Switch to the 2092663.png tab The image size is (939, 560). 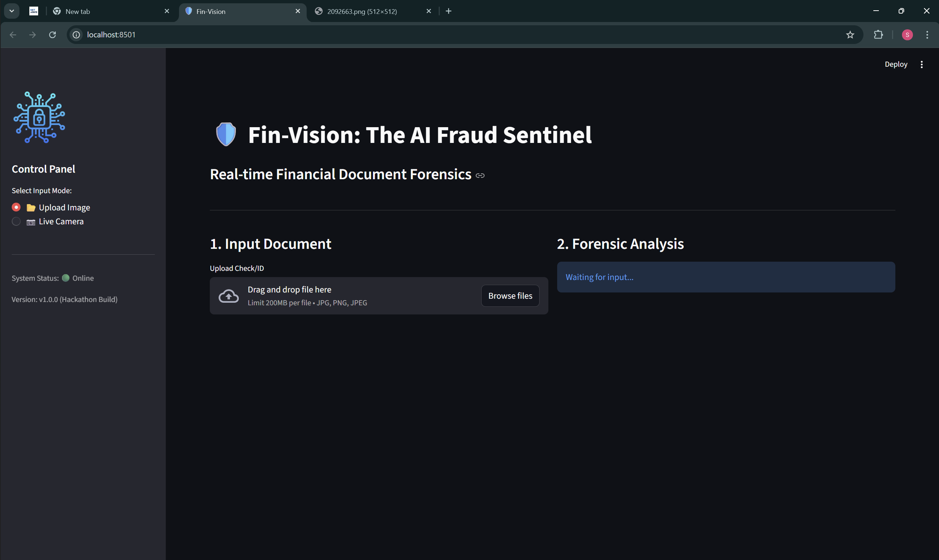coord(362,11)
